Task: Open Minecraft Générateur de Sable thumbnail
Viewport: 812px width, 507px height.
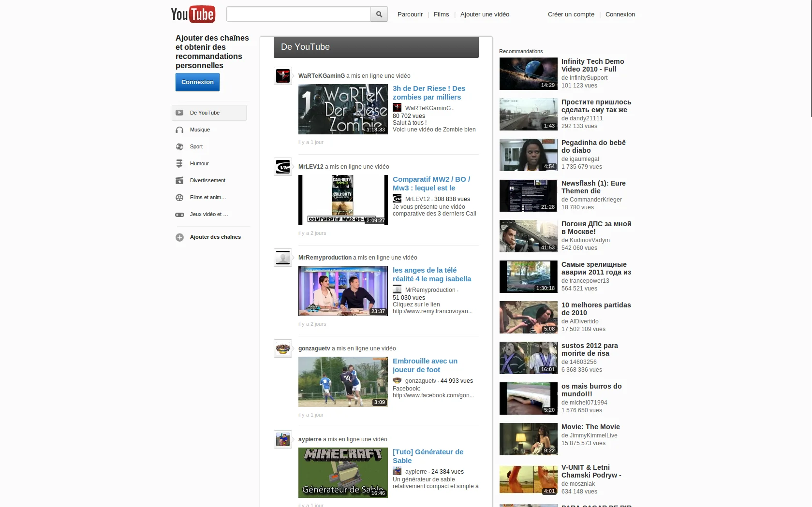Action: tap(343, 473)
